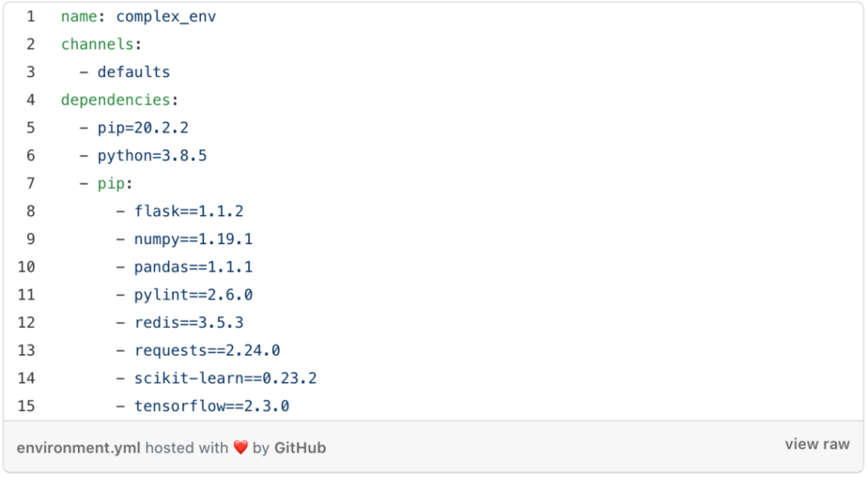Viewport: 868px width, 477px height.
Task: Click the defaults channel entry
Action: click(x=133, y=72)
